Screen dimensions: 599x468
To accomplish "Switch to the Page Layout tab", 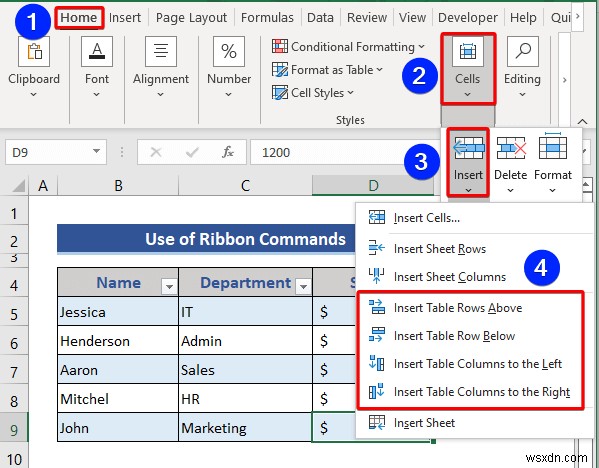I will tap(191, 18).
